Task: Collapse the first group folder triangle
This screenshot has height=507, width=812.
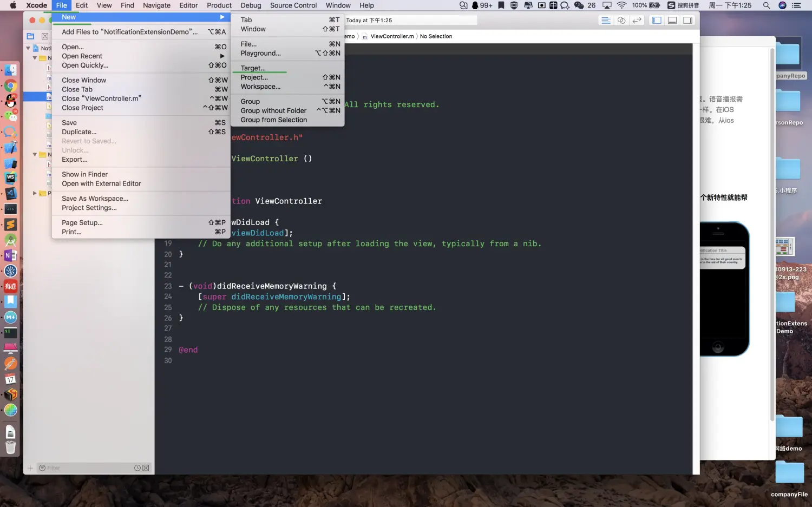Action: (x=35, y=58)
